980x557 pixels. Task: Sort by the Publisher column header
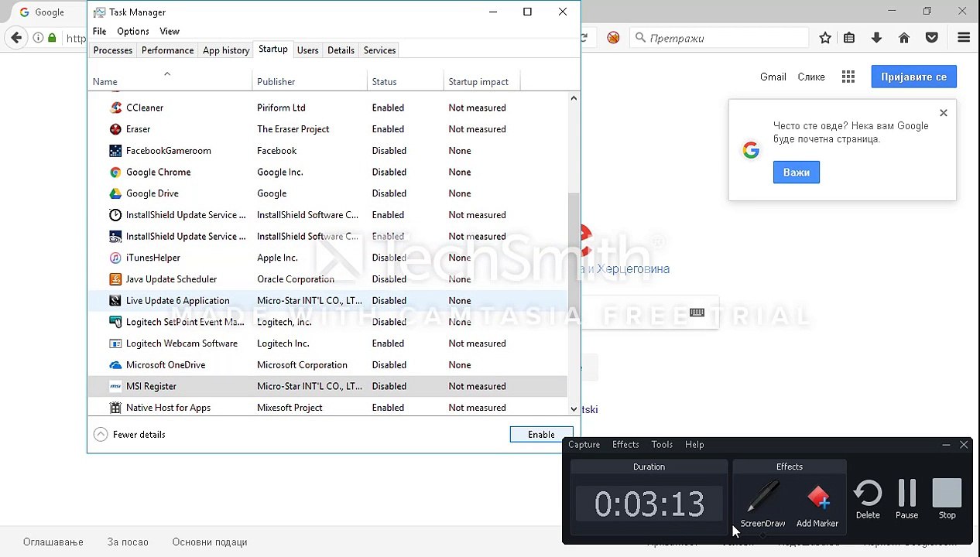(310, 81)
